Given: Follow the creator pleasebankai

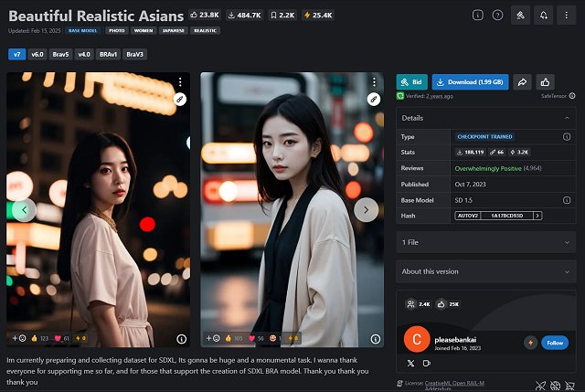Looking at the screenshot, I should [554, 342].
